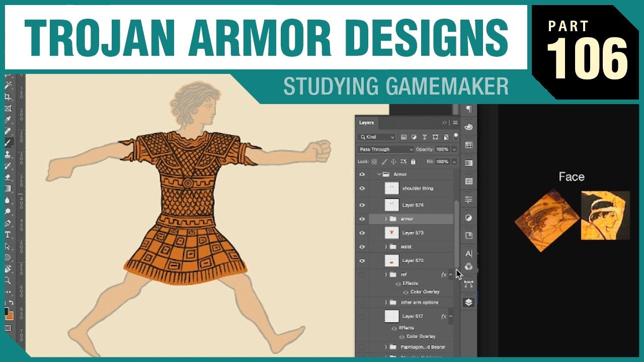Select the Pen tool
Image resolution: width=644 pixels, height=362 pixels.
tap(8, 223)
